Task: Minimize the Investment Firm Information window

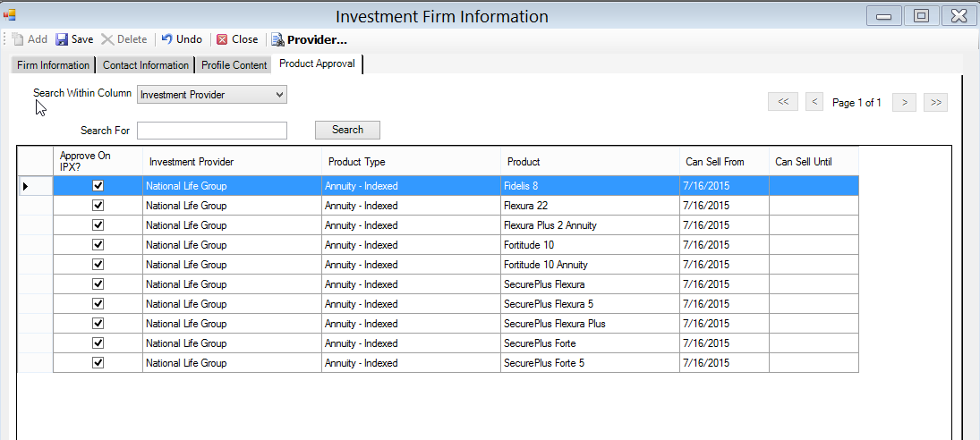Action: coord(883,15)
